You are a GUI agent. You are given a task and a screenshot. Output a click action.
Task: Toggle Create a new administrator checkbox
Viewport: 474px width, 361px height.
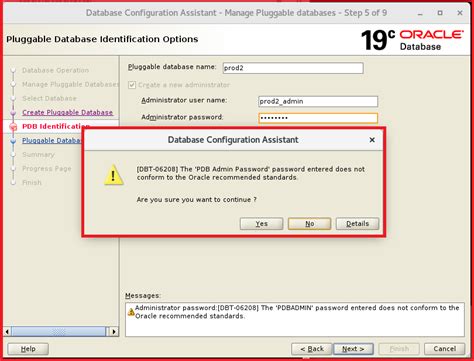(x=132, y=85)
